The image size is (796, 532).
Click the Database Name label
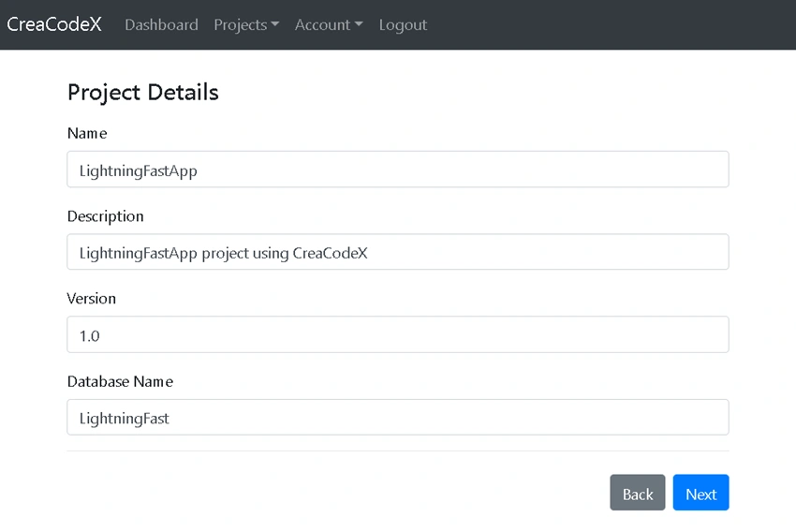[120, 381]
